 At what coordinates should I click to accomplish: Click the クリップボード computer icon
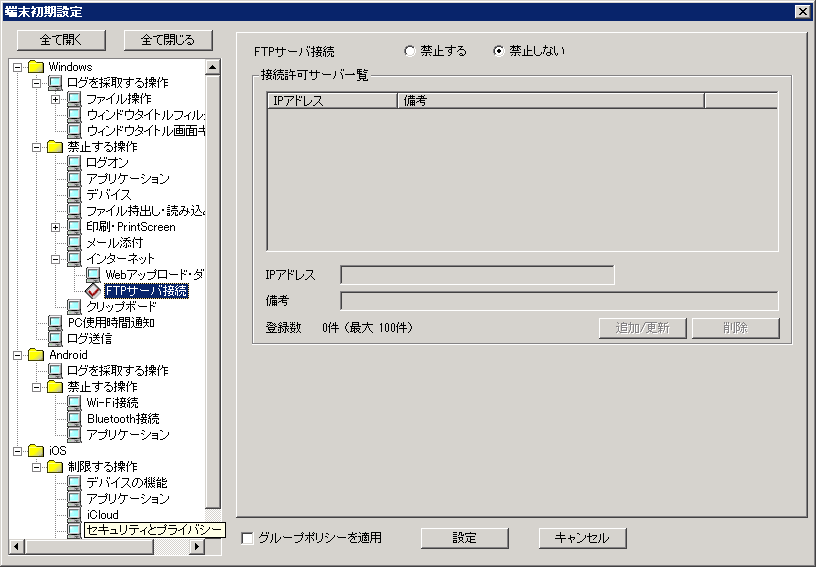tap(74, 307)
